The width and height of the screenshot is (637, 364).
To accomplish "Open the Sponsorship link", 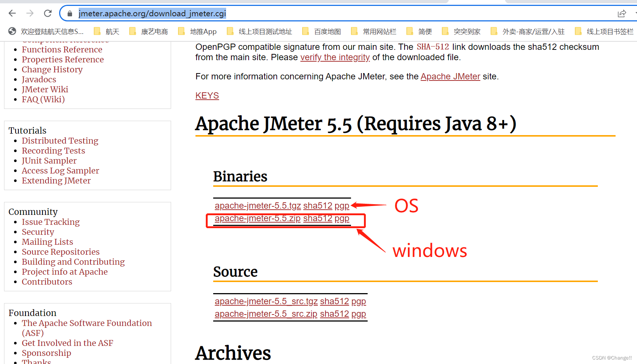I will 46,353.
